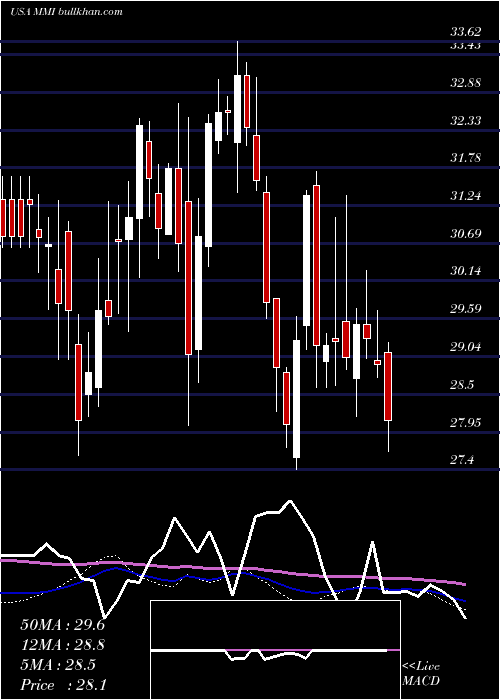Click the '5MA : 28.5' readout
500x700 pixels.
point(58,665)
